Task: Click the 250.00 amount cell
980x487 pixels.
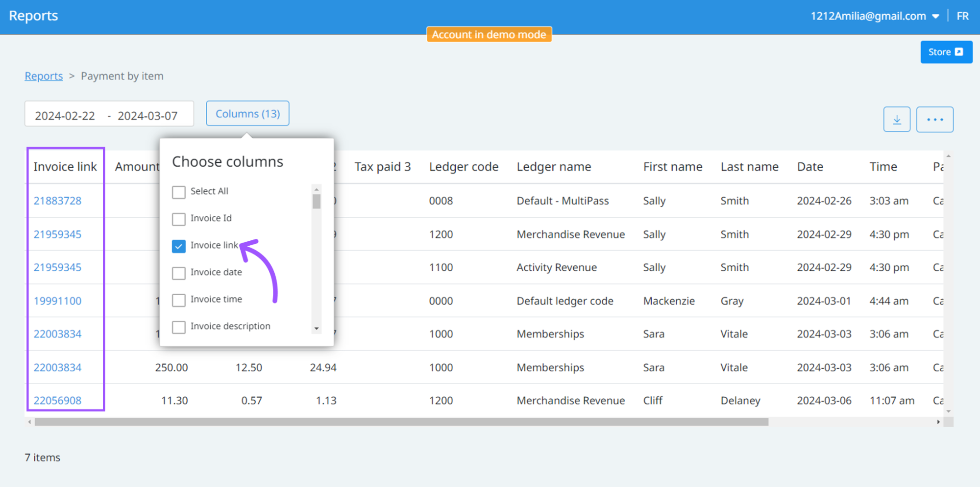Action: click(171, 367)
